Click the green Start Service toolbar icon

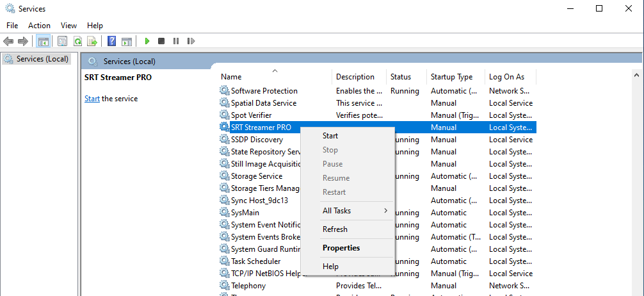[147, 41]
